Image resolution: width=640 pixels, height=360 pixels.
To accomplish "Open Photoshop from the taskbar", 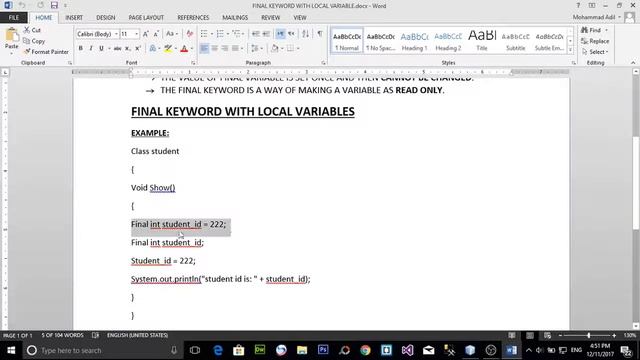I will 323,350.
